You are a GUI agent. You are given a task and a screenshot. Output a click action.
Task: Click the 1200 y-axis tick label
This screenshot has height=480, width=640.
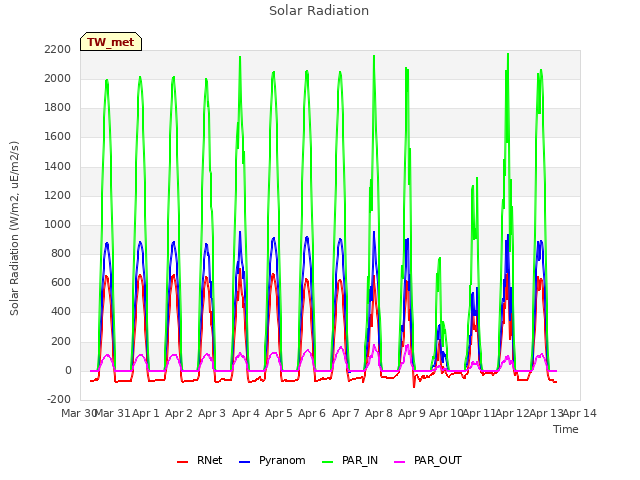58,195
